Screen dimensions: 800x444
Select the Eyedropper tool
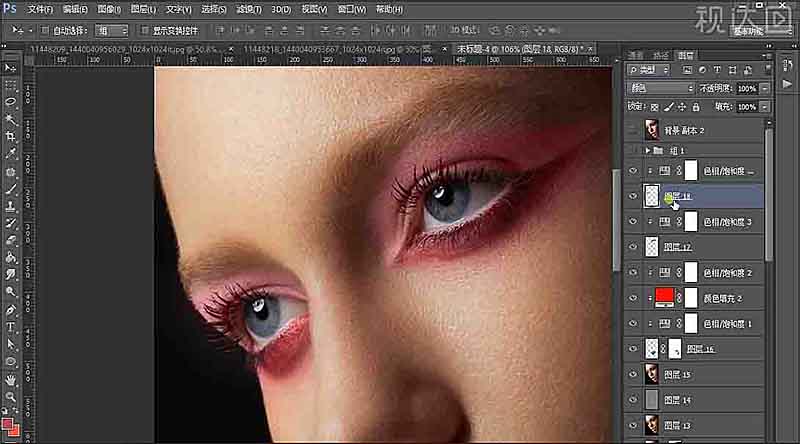10,154
